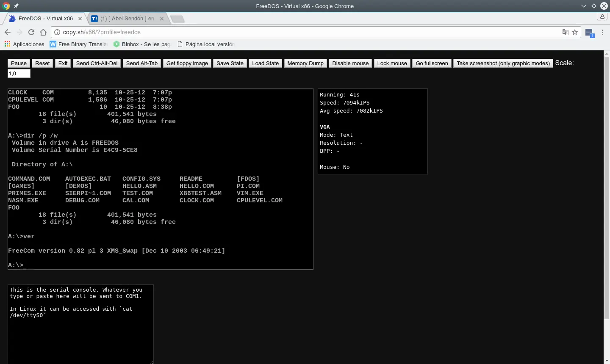Click the serial console resize handle

click(151, 362)
